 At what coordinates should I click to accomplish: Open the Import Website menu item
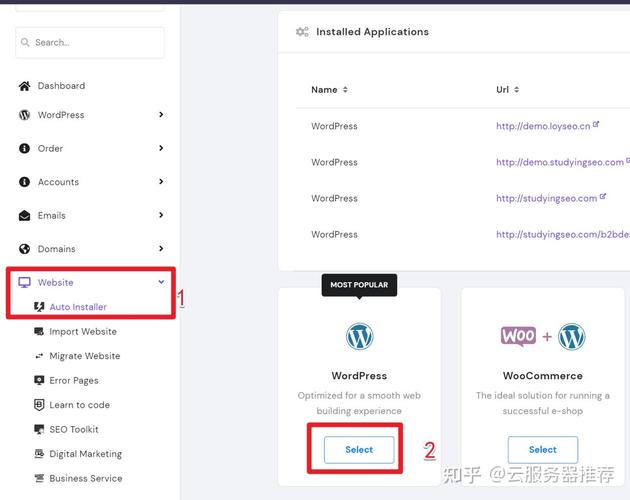83,332
